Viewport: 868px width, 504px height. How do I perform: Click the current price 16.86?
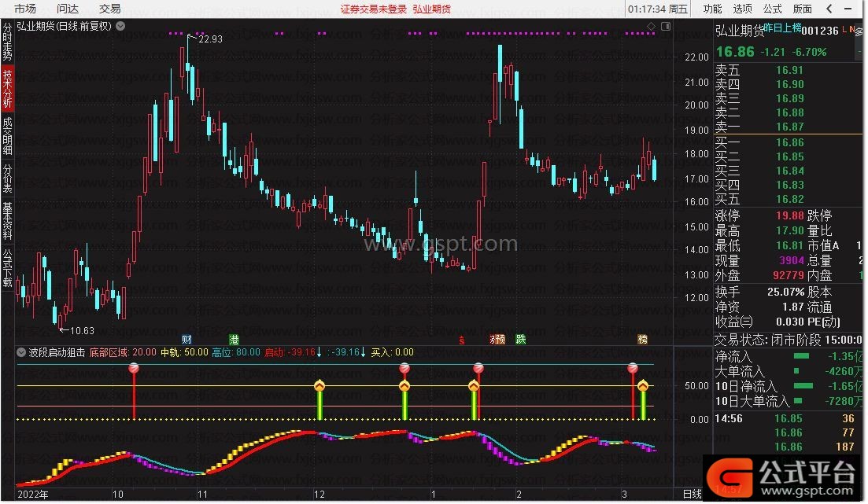coord(735,51)
